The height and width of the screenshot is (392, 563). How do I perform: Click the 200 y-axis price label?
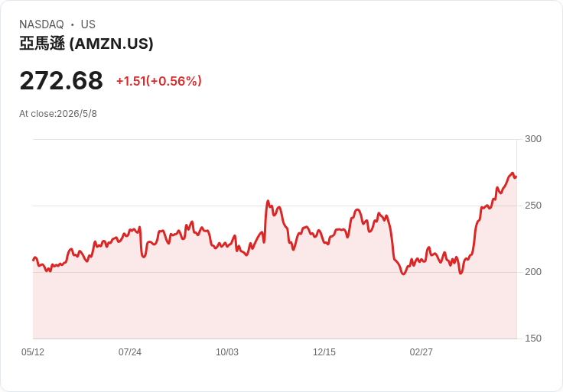coord(533,272)
